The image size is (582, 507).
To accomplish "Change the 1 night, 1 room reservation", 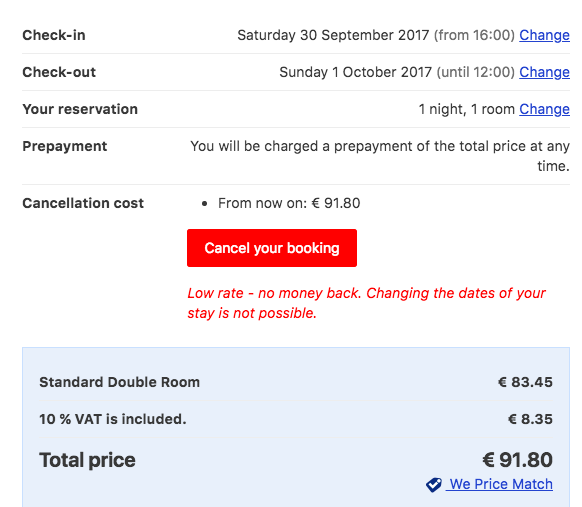I will (544, 109).
